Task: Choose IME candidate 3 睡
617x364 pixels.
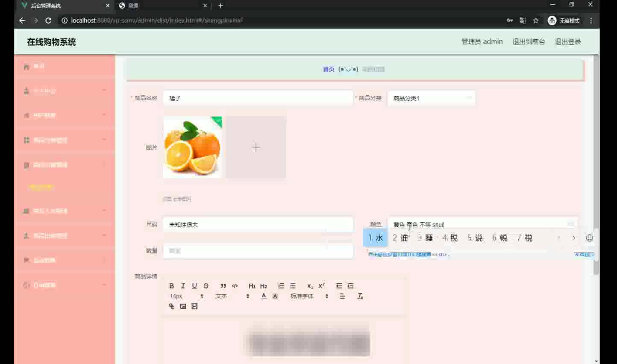Action: [x=425, y=238]
